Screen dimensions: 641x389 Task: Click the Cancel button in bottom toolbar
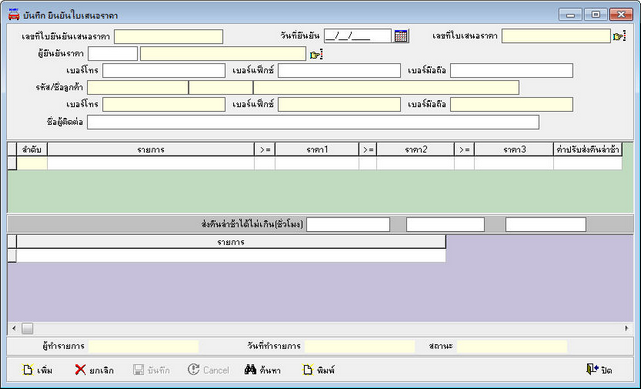pos(208,370)
